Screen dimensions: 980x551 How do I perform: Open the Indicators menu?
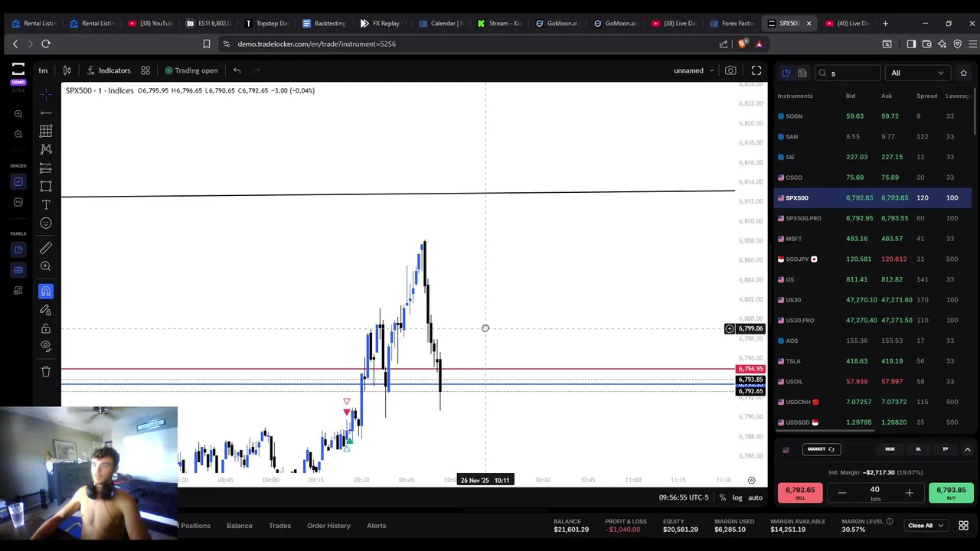coord(108,70)
